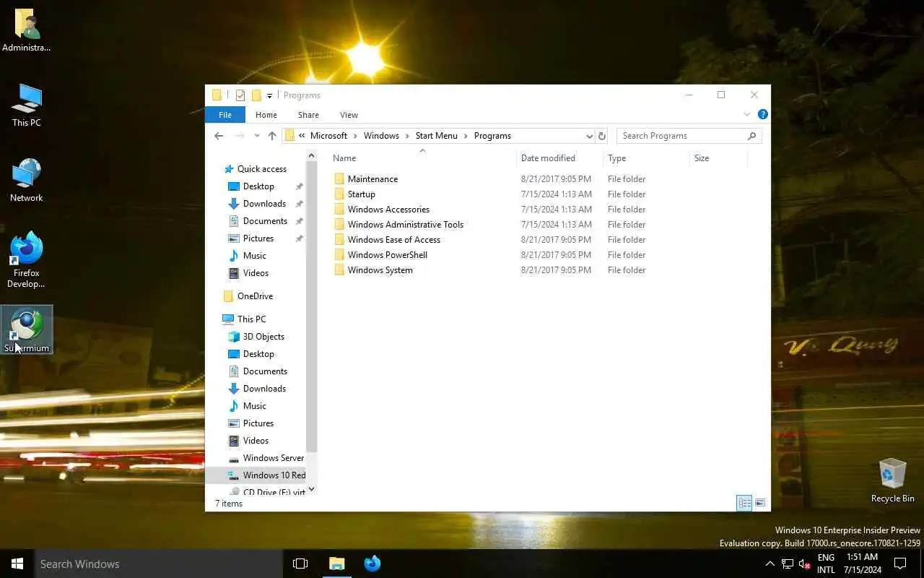Click Firefox Developer taskbar icon
The height and width of the screenshot is (578, 924).
coord(372,564)
